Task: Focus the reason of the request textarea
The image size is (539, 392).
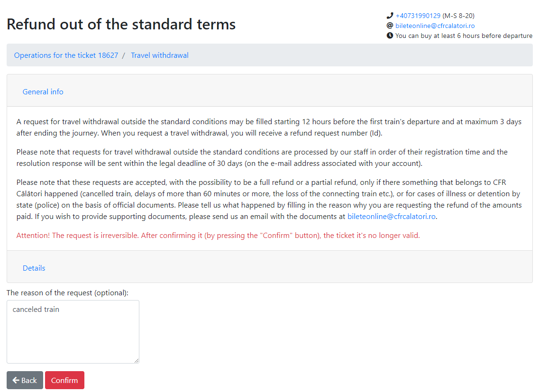Action: point(73,331)
